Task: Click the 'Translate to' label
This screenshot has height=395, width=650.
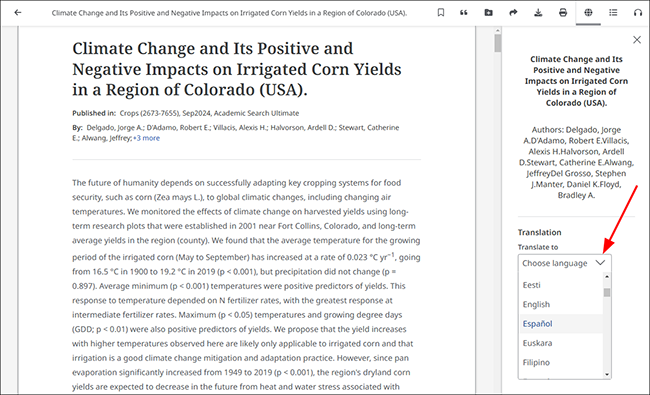Action: (x=538, y=247)
